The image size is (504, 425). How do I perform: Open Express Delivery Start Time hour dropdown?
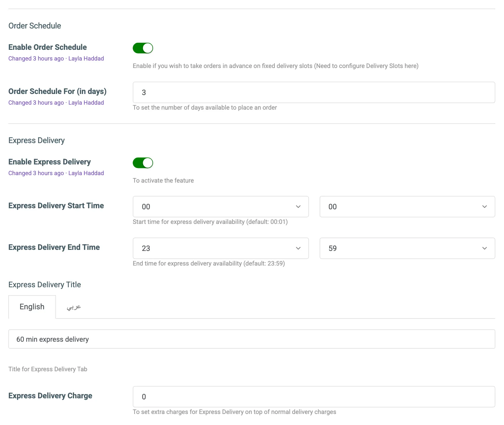click(221, 206)
